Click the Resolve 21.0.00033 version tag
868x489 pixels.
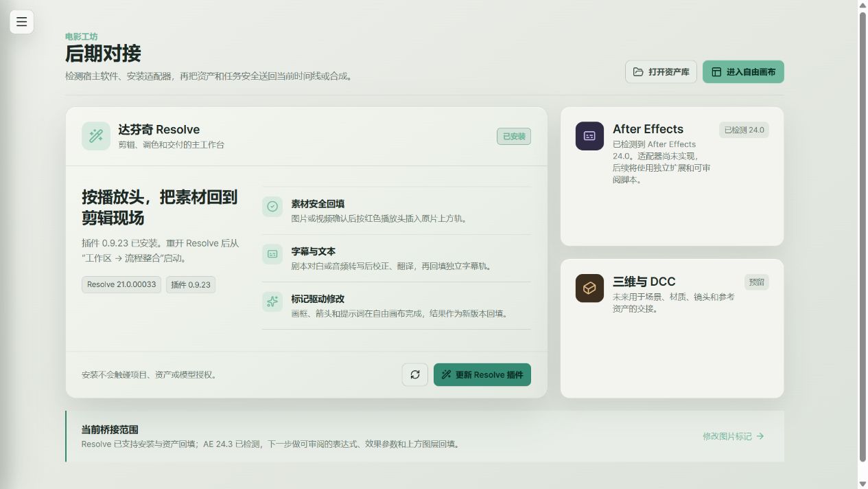point(121,284)
